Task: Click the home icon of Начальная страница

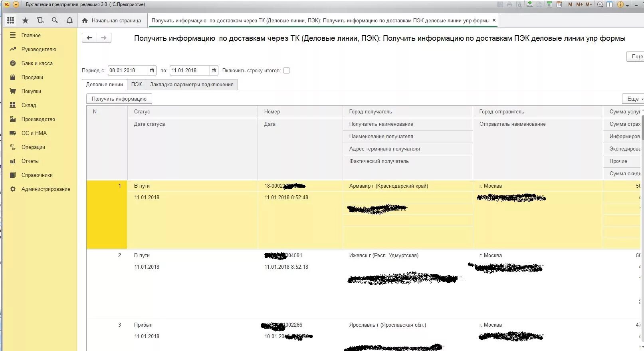Action: click(x=85, y=20)
